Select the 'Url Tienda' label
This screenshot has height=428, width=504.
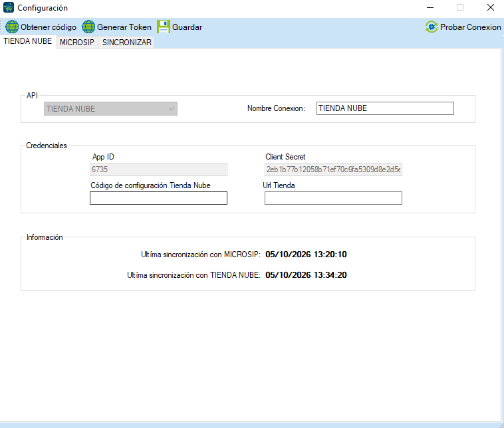(x=279, y=185)
